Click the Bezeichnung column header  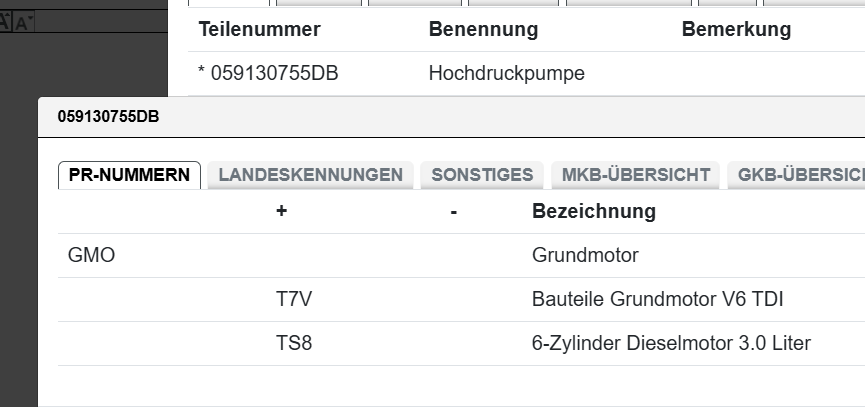[593, 211]
